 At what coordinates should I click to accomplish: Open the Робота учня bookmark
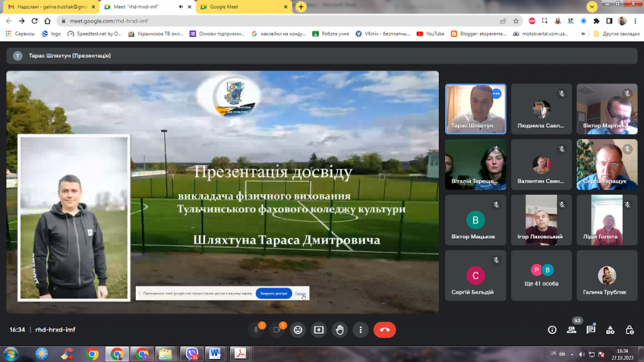tap(331, 34)
